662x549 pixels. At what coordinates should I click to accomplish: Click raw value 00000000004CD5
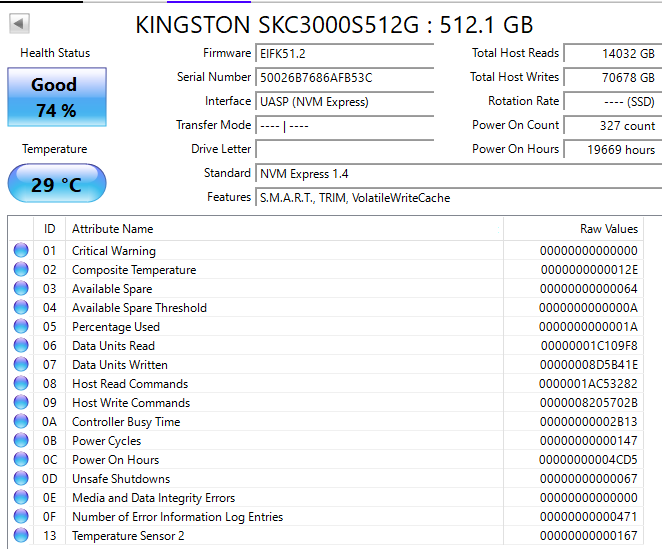tap(588, 460)
